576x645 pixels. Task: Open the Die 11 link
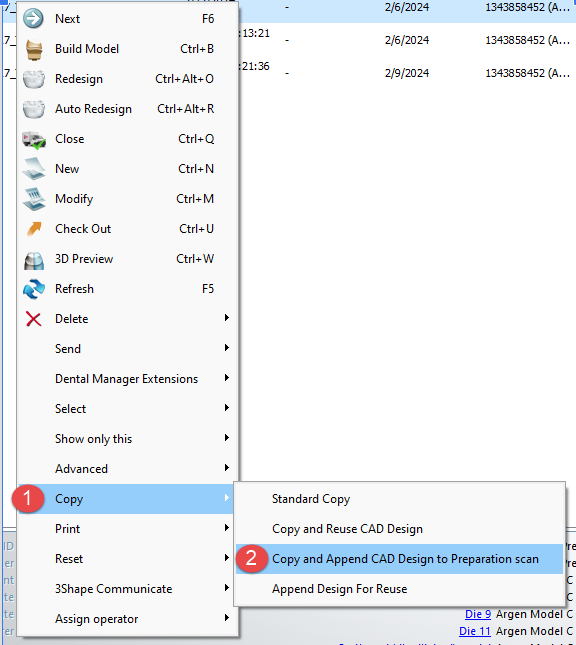tap(475, 631)
